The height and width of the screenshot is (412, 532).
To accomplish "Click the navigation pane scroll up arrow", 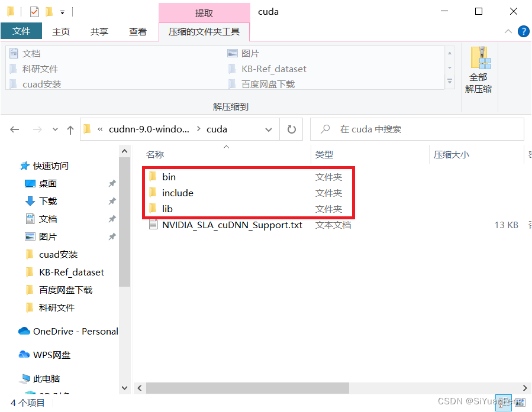I will click(124, 151).
